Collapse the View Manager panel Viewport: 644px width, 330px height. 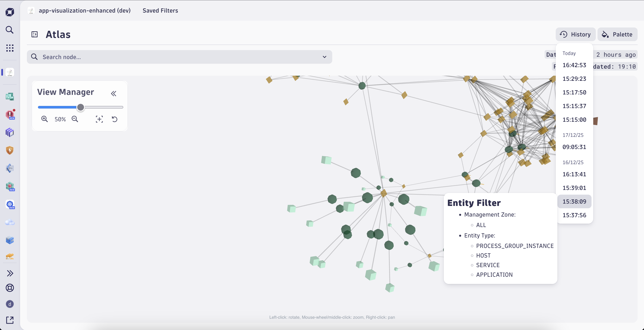point(113,94)
